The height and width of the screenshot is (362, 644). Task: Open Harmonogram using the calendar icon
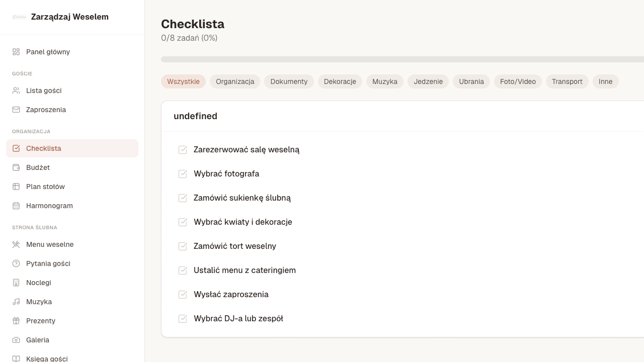[x=16, y=206]
